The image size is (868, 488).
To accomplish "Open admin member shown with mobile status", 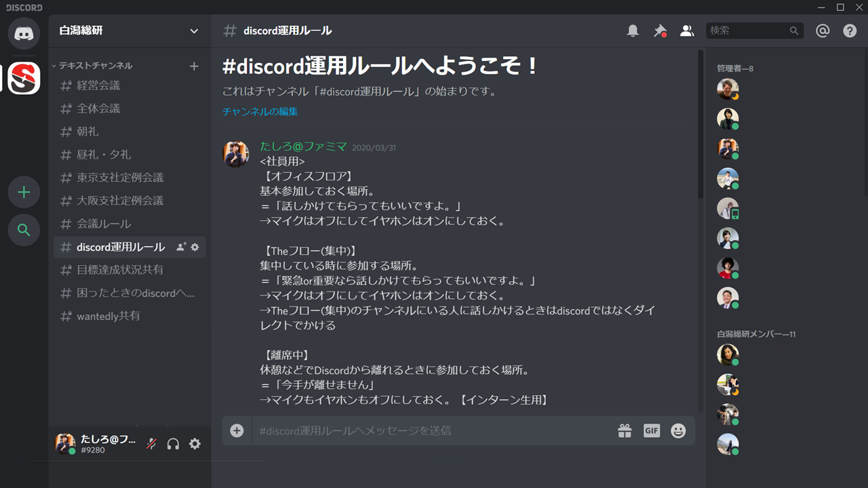I will (x=728, y=209).
